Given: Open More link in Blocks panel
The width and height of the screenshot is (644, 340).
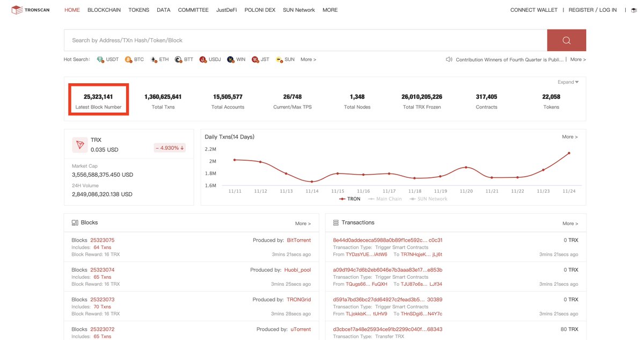Looking at the screenshot, I should [303, 223].
